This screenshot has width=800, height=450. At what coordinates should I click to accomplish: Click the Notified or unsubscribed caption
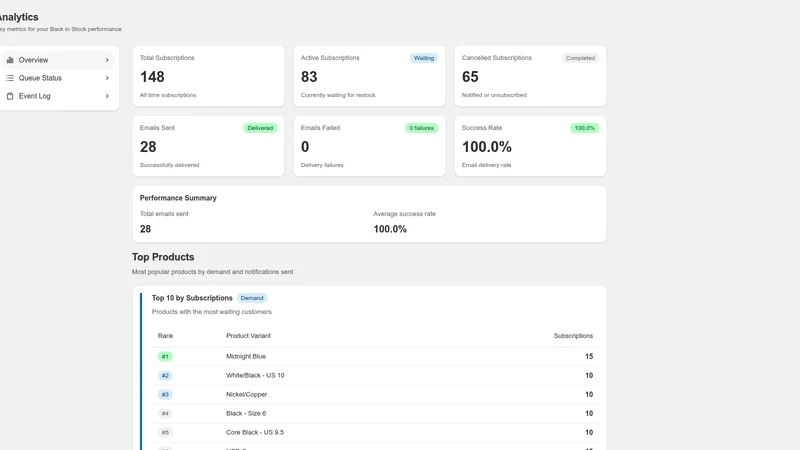click(494, 95)
